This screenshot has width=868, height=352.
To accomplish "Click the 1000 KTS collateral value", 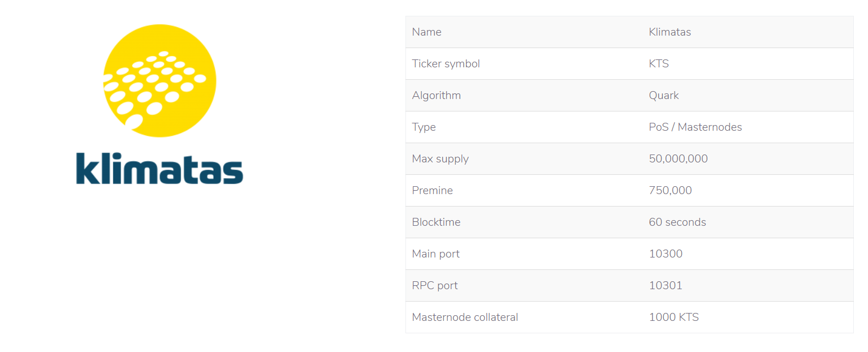I will pyautogui.click(x=674, y=317).
